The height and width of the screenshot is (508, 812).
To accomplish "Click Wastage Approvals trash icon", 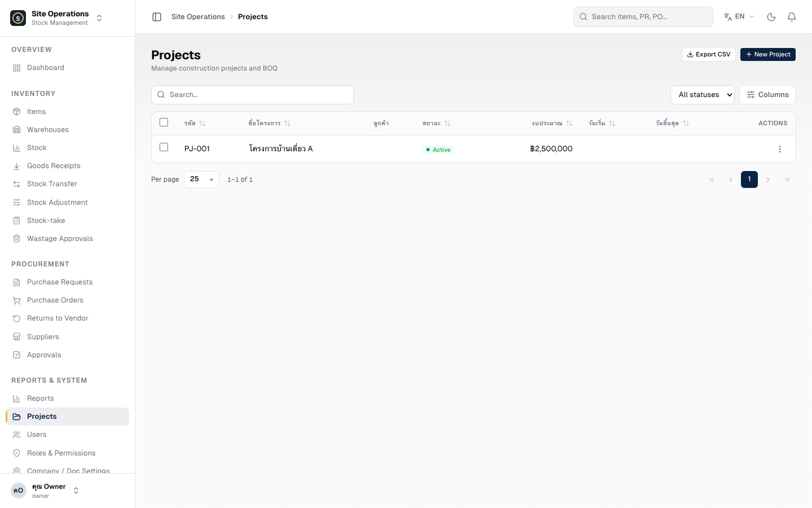I will click(17, 239).
